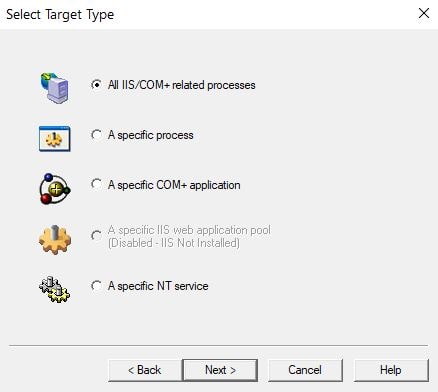
Task: Click the greyed 'Disabled - IIS Not Installed' text
Action: click(174, 243)
